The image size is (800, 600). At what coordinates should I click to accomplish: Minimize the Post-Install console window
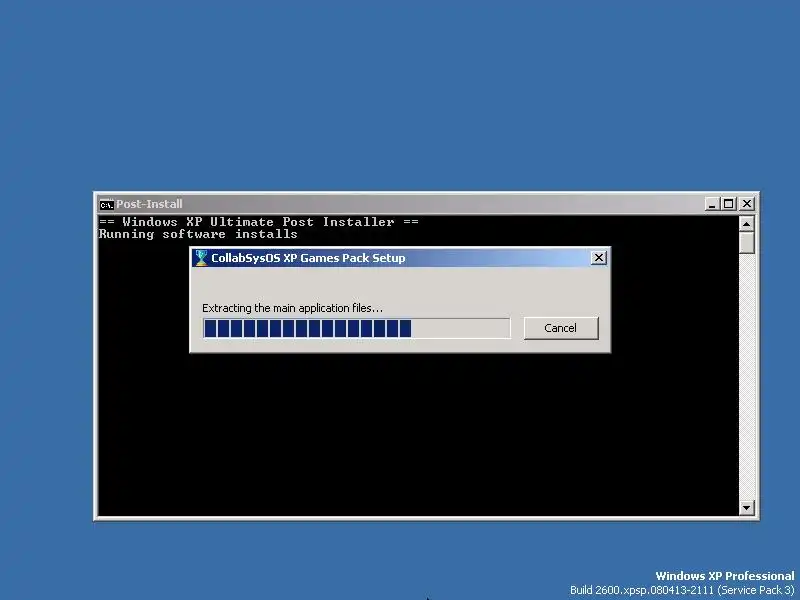(712, 204)
